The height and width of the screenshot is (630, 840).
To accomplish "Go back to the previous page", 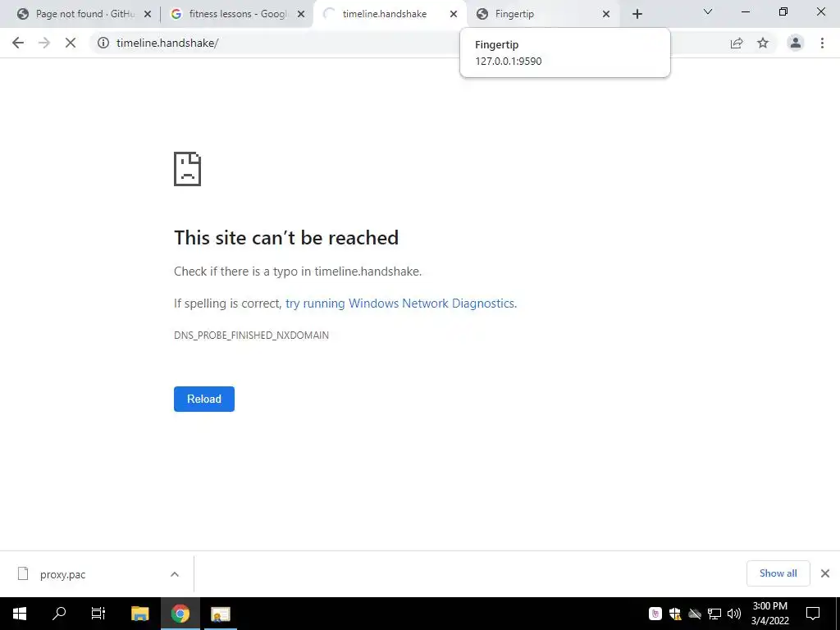I will pos(18,43).
